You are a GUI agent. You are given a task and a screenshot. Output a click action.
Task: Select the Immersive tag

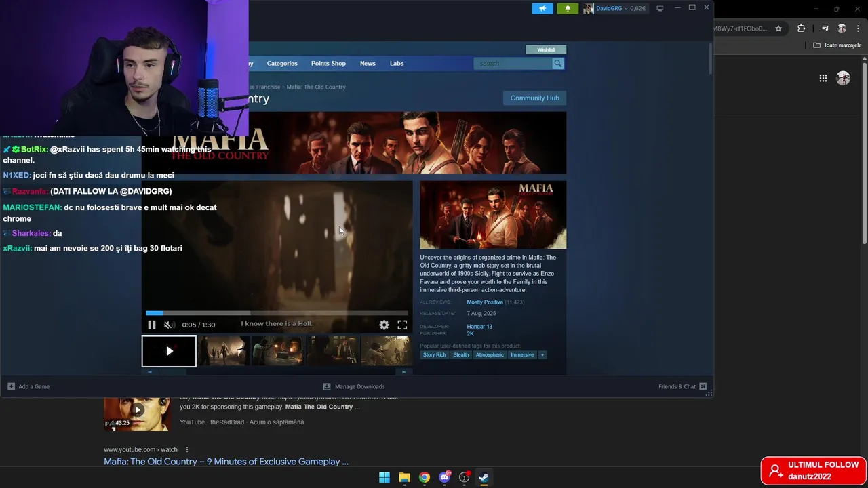point(522,355)
